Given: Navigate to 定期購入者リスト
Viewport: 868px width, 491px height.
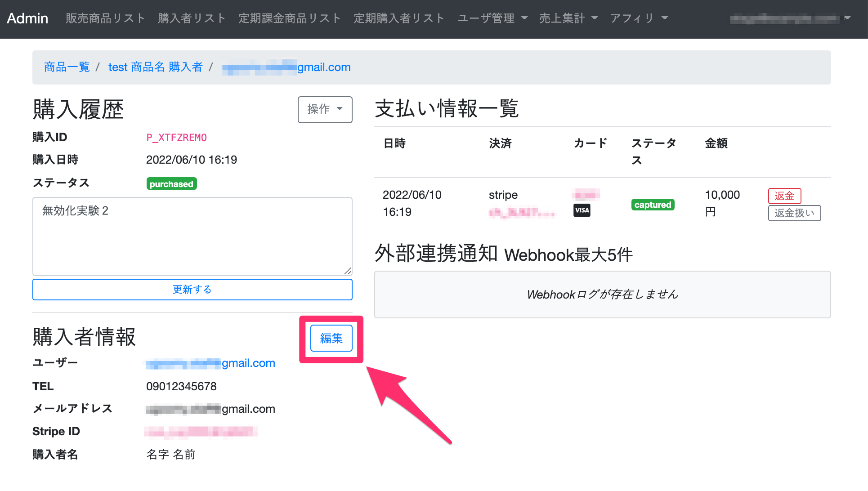Looking at the screenshot, I should (399, 18).
